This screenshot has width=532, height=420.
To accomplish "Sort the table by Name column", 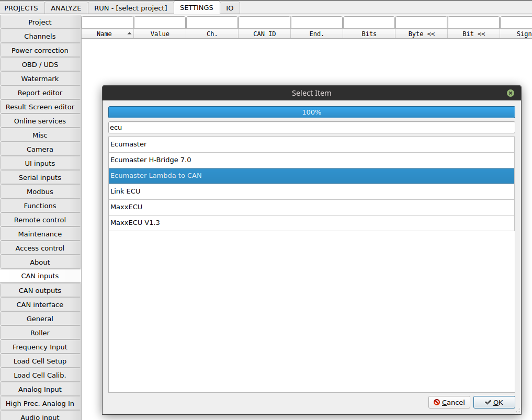I will click(x=108, y=34).
